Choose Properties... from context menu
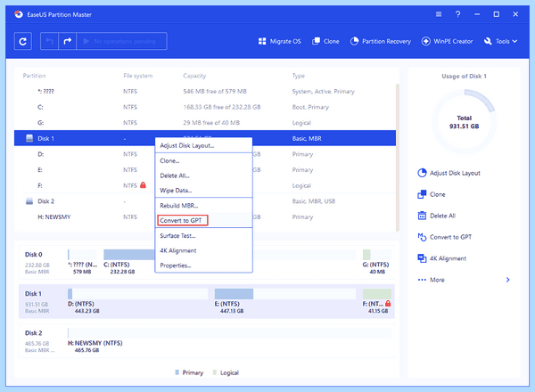The height and width of the screenshot is (392, 535). point(203,265)
